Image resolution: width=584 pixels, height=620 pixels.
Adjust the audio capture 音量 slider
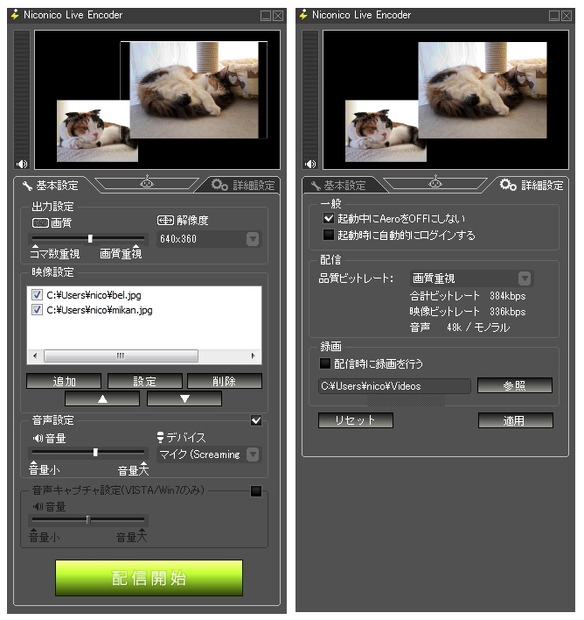point(88,519)
